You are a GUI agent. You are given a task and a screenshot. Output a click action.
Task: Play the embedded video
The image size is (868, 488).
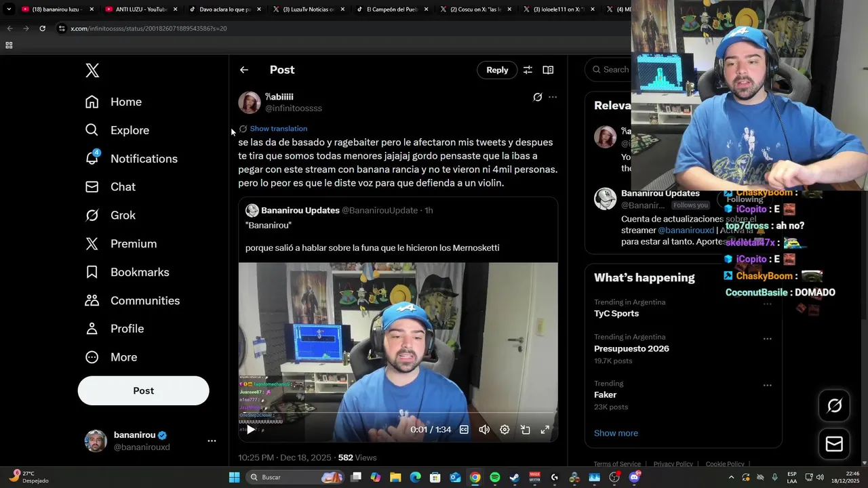click(251, 430)
